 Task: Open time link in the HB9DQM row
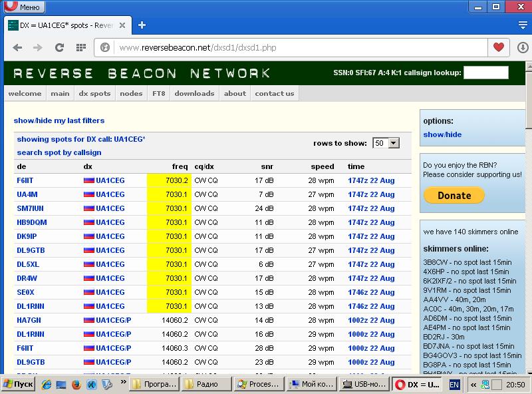(371, 222)
